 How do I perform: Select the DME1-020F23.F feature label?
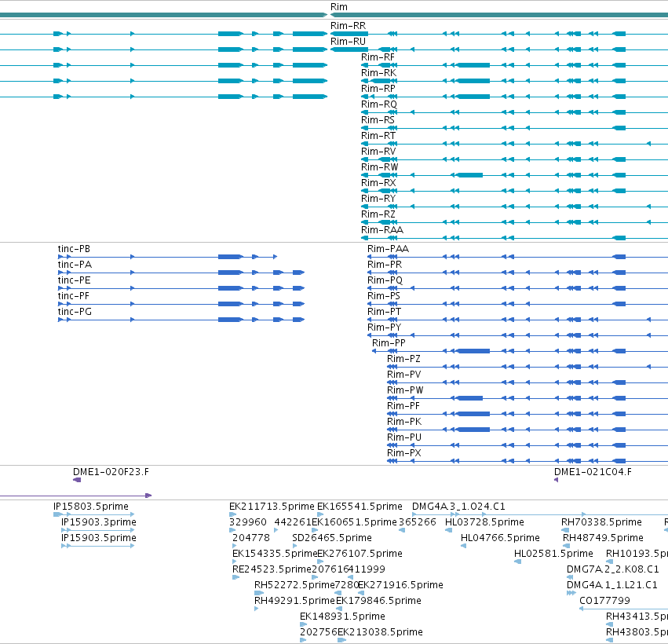tap(111, 472)
